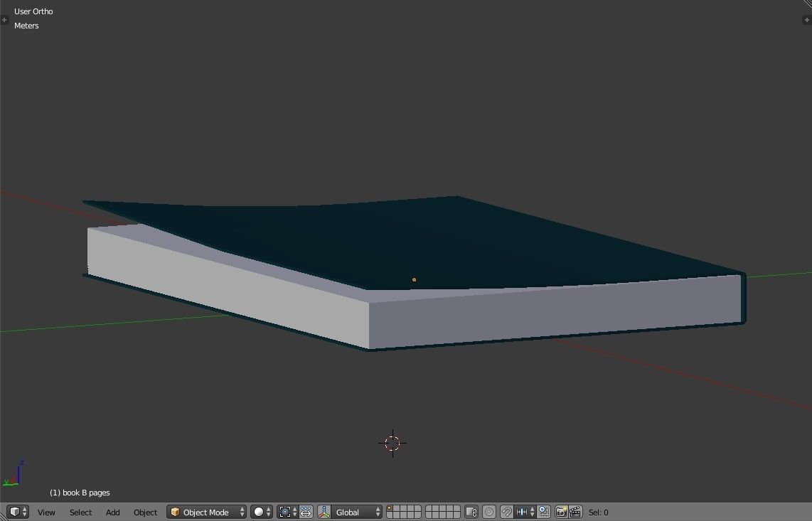
Task: Open the snap element increment dropdown
Action: tap(525, 512)
